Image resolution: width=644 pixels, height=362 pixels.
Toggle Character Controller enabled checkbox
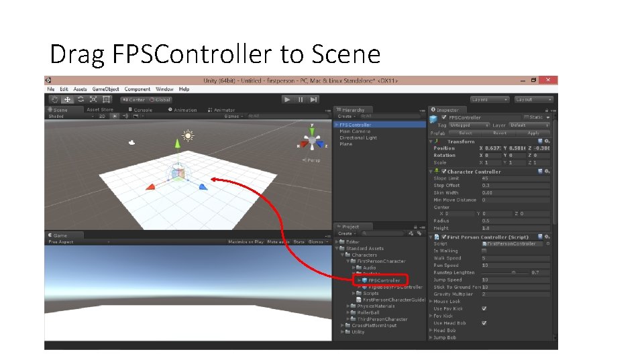[443, 172]
